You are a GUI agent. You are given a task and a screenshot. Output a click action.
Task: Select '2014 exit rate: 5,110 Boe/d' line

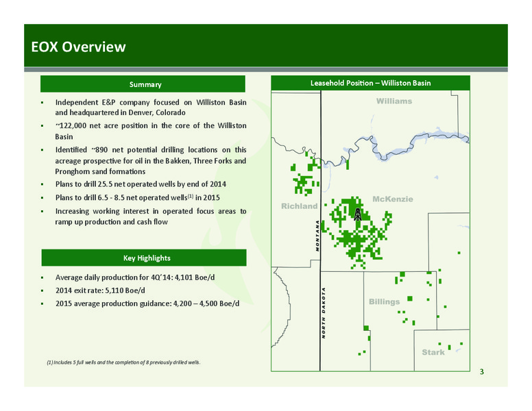[100, 290]
